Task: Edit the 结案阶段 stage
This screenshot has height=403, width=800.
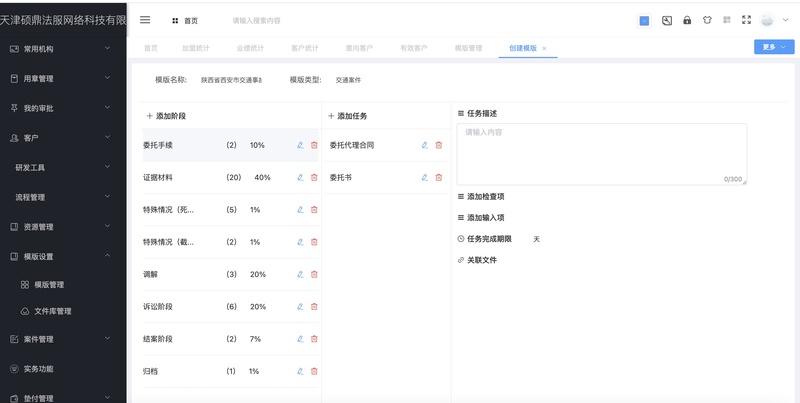Action: (300, 339)
